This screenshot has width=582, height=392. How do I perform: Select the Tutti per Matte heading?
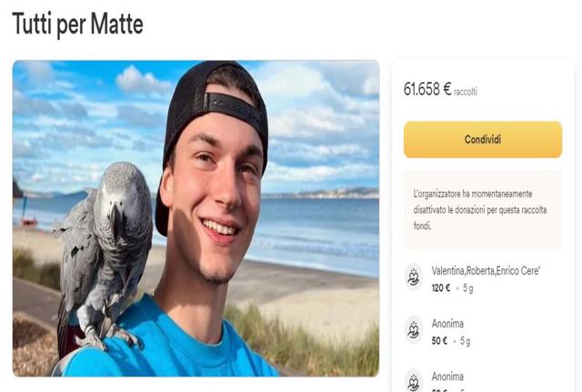77,24
